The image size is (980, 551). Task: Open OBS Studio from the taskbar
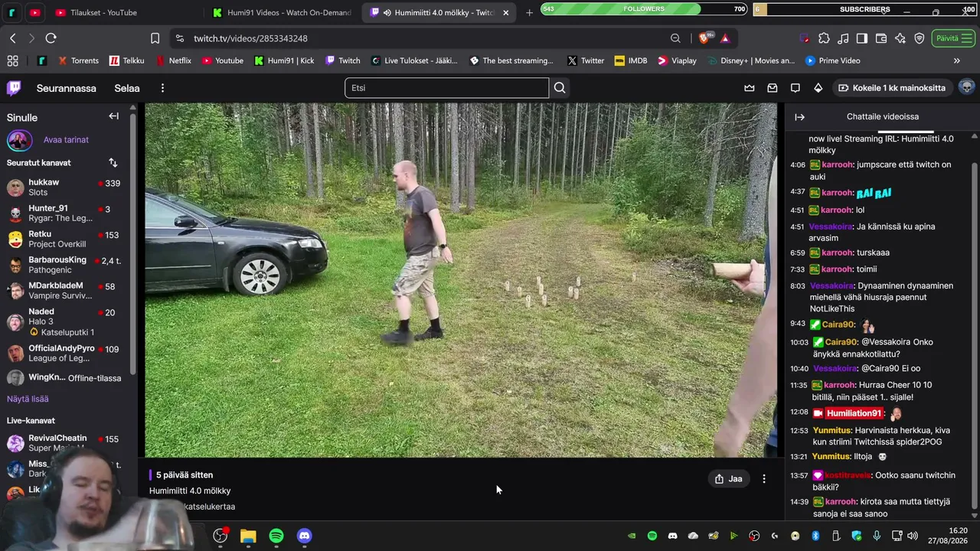click(220, 536)
